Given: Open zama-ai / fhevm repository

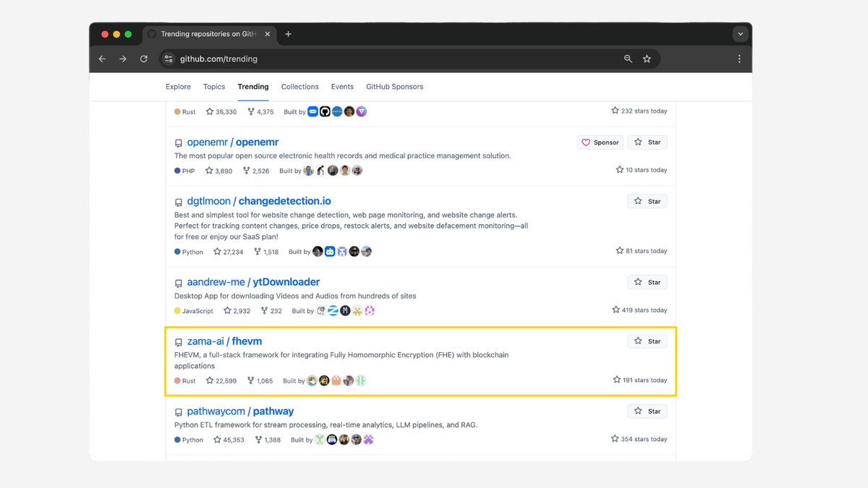Looking at the screenshot, I should tap(224, 341).
